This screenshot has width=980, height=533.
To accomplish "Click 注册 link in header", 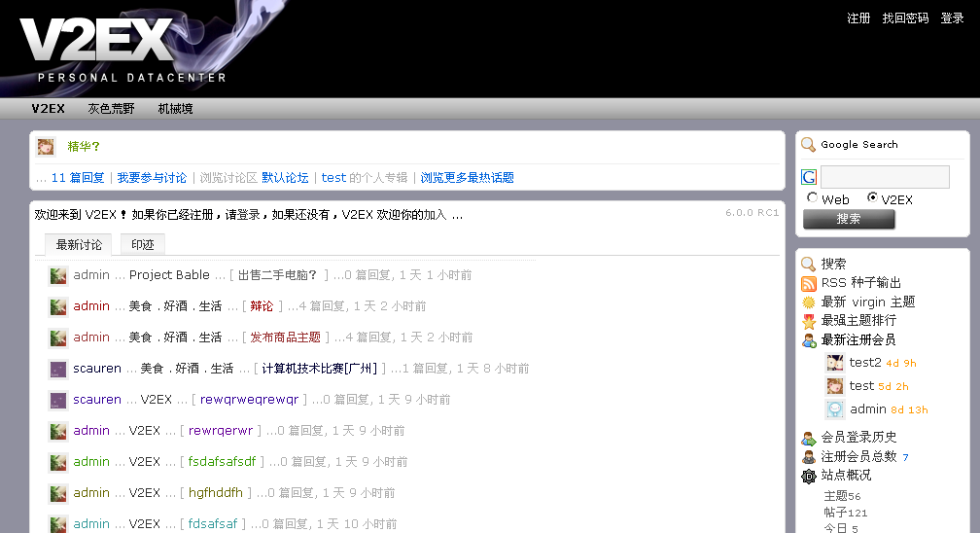I will [858, 18].
